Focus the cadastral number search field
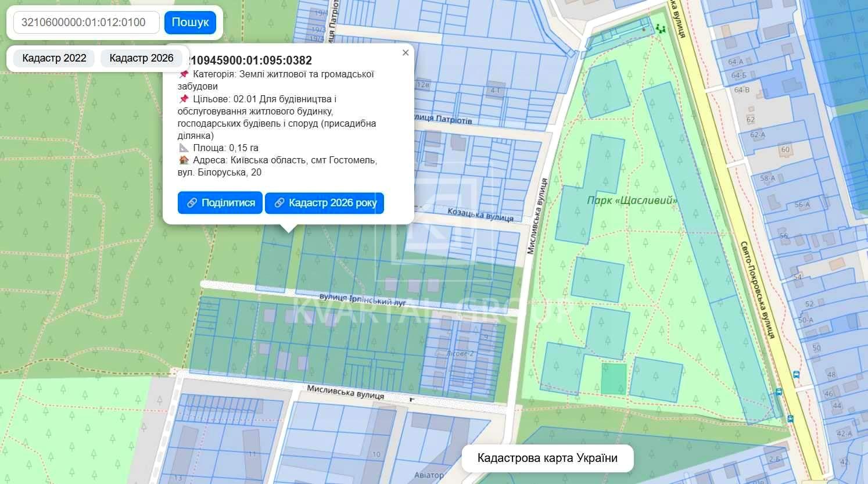 (86, 23)
